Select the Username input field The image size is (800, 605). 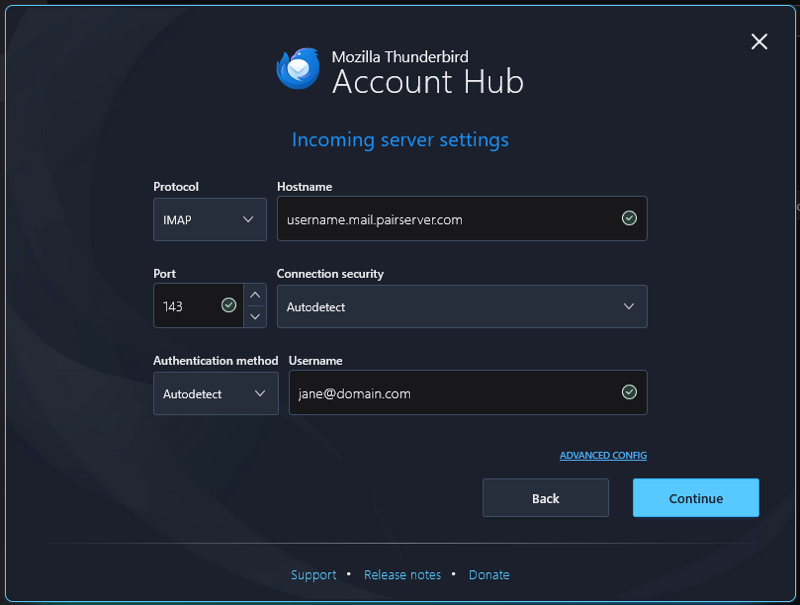pyautogui.click(x=450, y=393)
